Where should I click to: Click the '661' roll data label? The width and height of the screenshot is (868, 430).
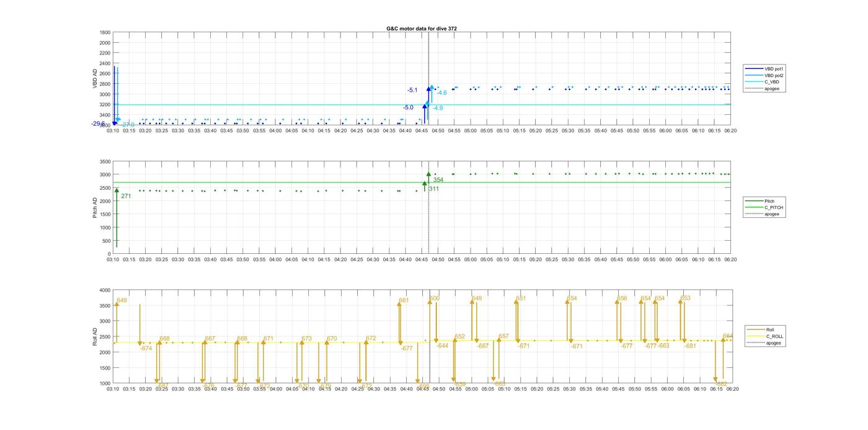click(x=404, y=300)
